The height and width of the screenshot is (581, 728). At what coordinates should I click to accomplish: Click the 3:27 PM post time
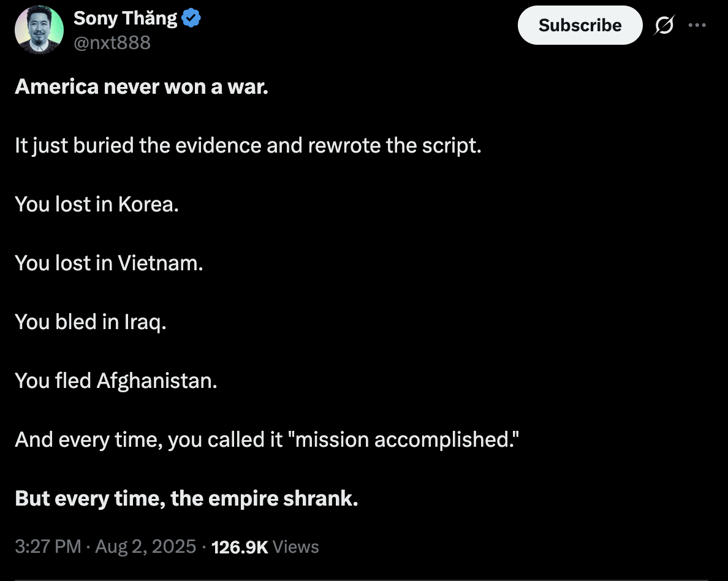point(48,547)
